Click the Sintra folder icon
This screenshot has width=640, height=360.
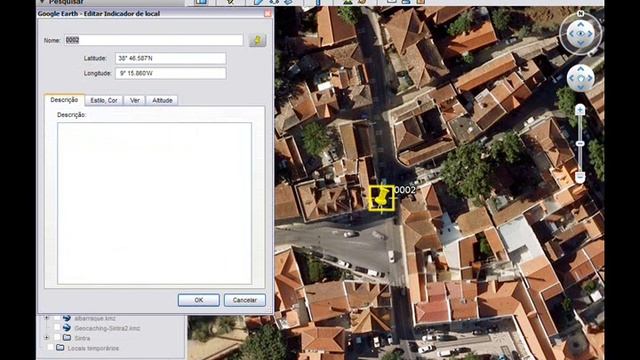(67, 338)
